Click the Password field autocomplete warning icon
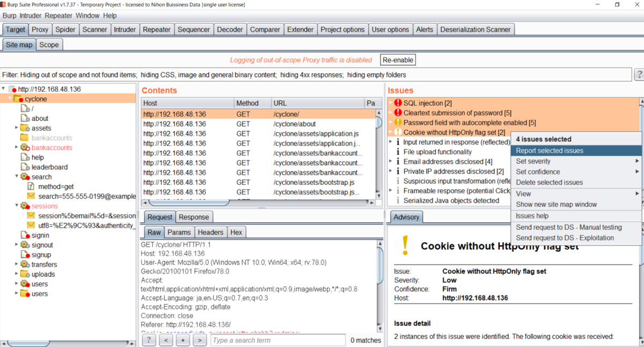644x347 pixels. (x=398, y=122)
